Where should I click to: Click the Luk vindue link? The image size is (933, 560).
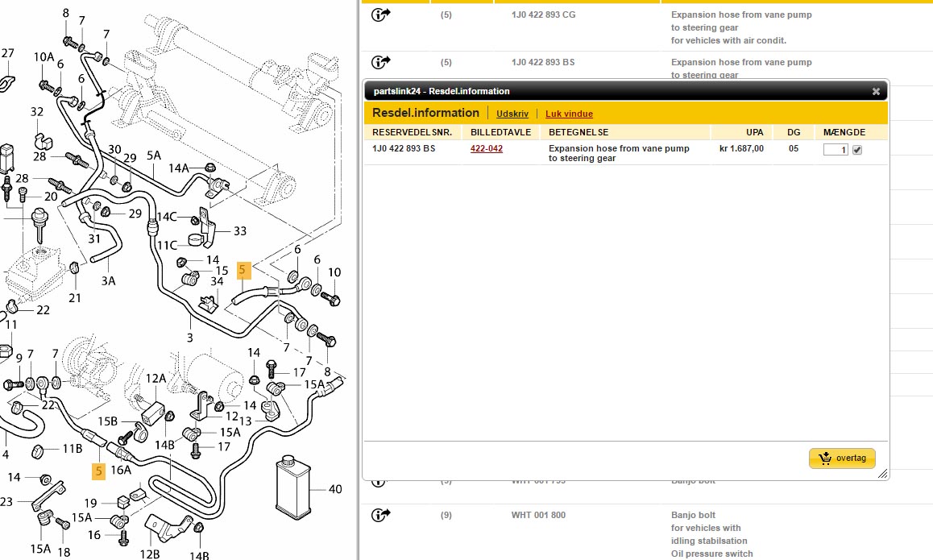click(569, 114)
